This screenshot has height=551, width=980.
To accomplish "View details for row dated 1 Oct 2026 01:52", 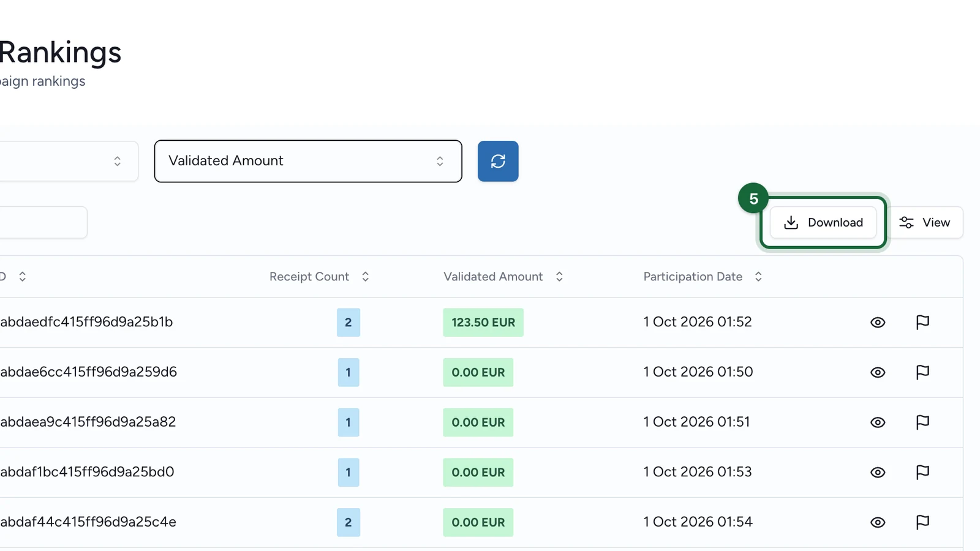I will 878,323.
